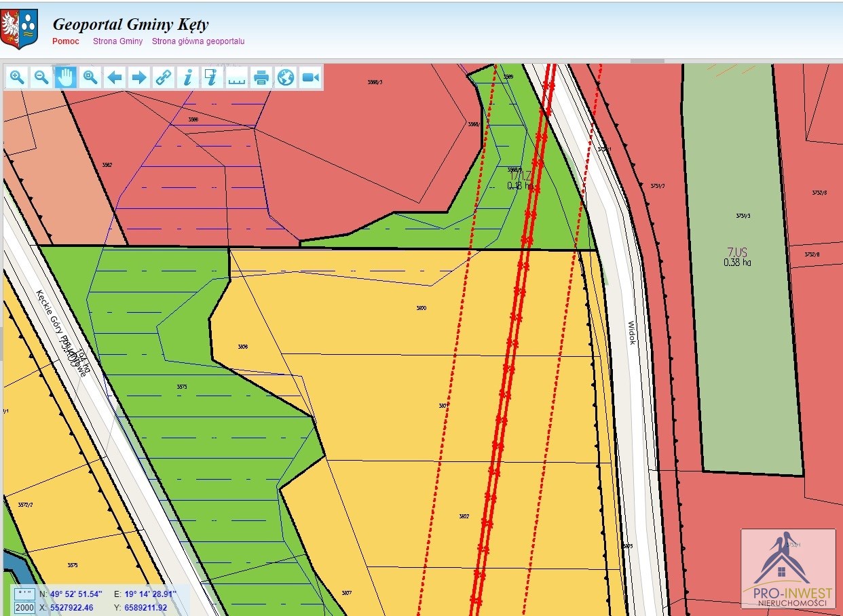843x616 pixels.
Task: Open the Strona Gminy link
Action: click(118, 41)
